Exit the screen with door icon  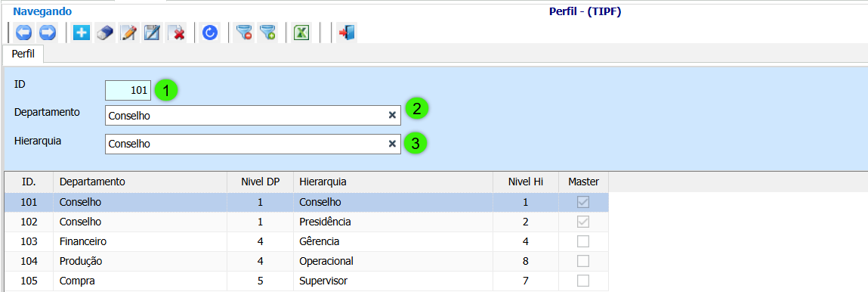point(347,33)
